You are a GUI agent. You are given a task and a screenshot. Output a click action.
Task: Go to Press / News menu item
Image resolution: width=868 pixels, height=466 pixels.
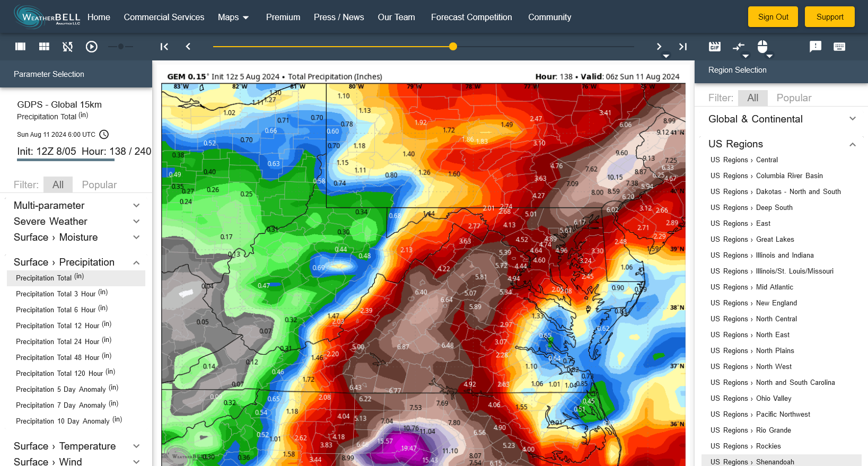click(338, 17)
